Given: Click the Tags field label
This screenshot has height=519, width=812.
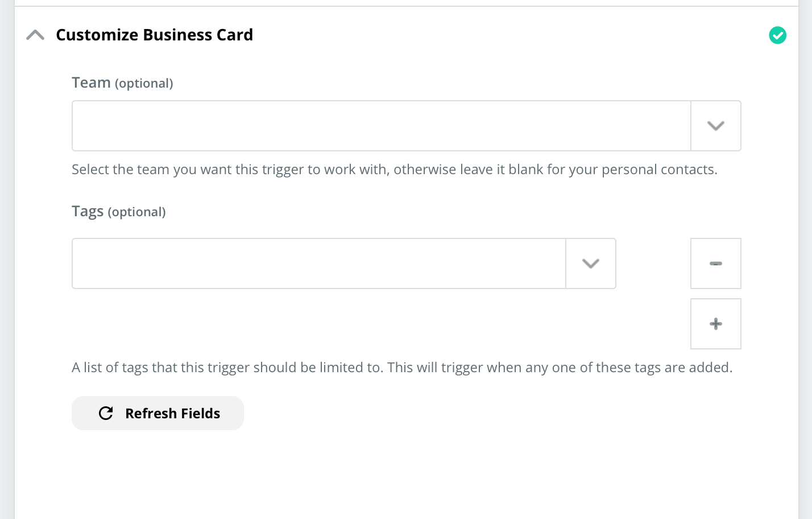Looking at the screenshot, I should [x=88, y=212].
